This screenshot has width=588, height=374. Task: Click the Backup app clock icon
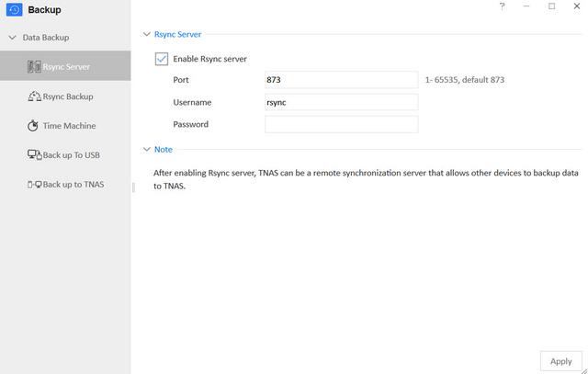[x=15, y=9]
